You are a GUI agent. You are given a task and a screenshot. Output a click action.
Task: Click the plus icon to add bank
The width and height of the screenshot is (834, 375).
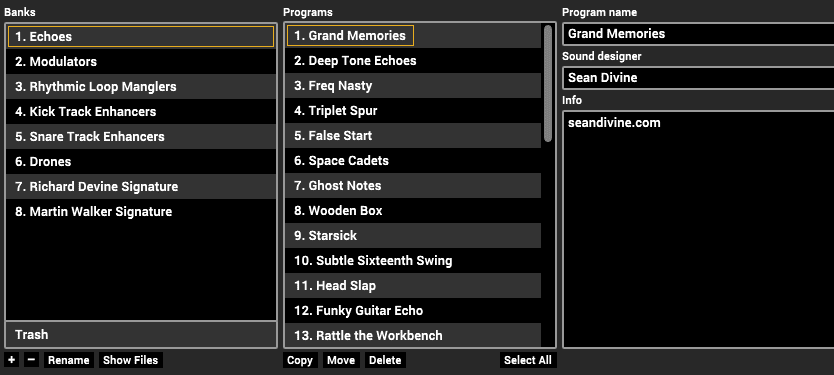pyautogui.click(x=12, y=360)
